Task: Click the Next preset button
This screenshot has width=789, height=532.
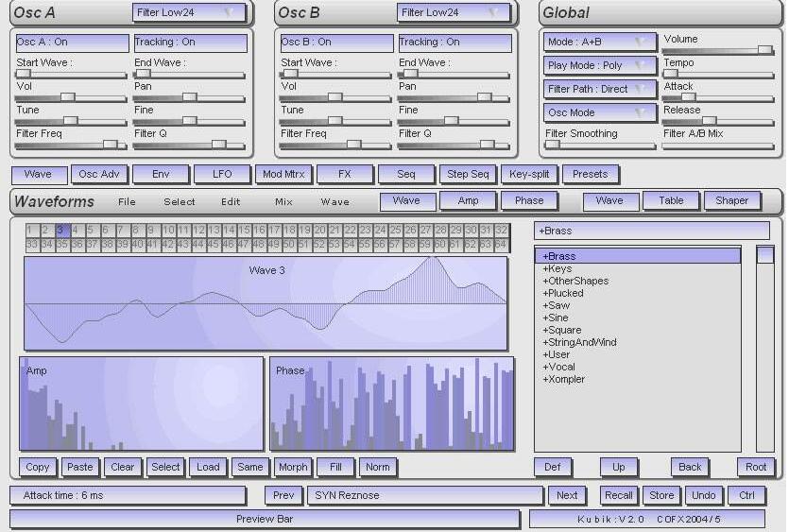Action: tap(567, 495)
